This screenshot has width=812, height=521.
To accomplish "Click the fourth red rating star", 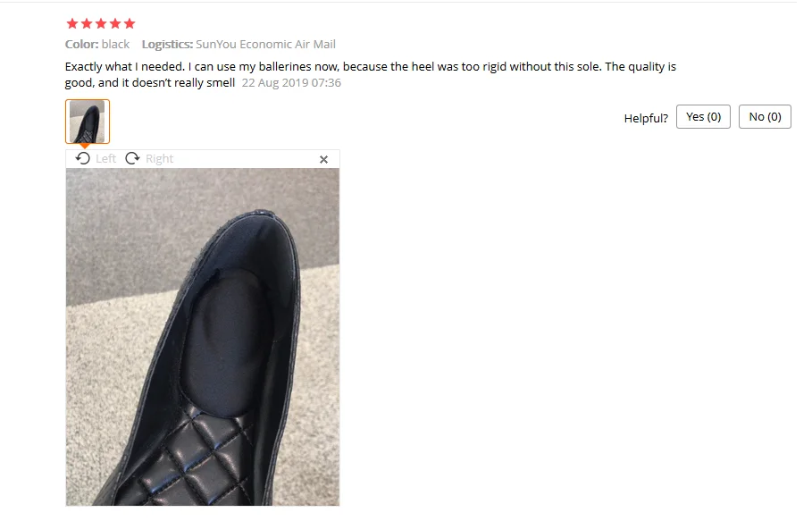I will coord(115,23).
